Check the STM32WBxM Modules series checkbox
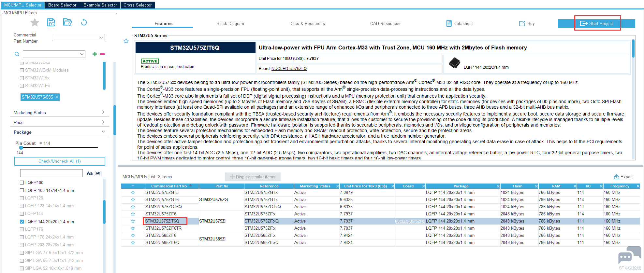Image resolution: width=644 pixels, height=273 pixels. (x=22, y=70)
